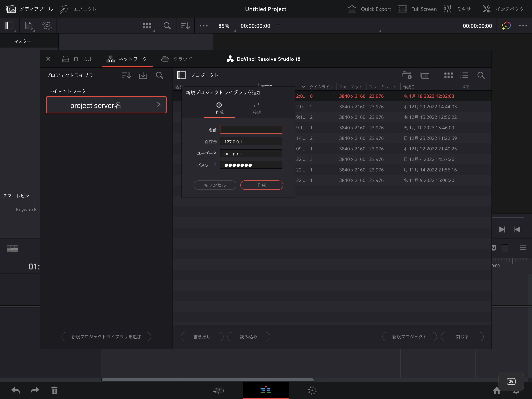Select the 接続 tab in dialog
This screenshot has height=399, width=532.
257,108
